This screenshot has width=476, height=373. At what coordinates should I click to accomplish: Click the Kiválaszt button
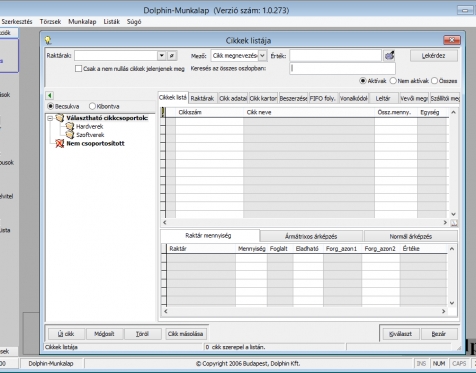coord(400,334)
